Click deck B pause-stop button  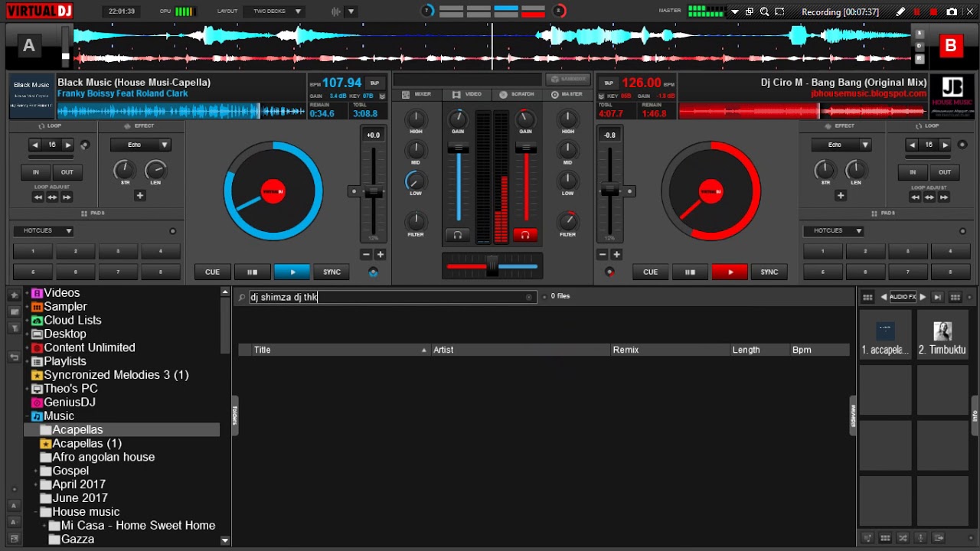click(x=690, y=272)
